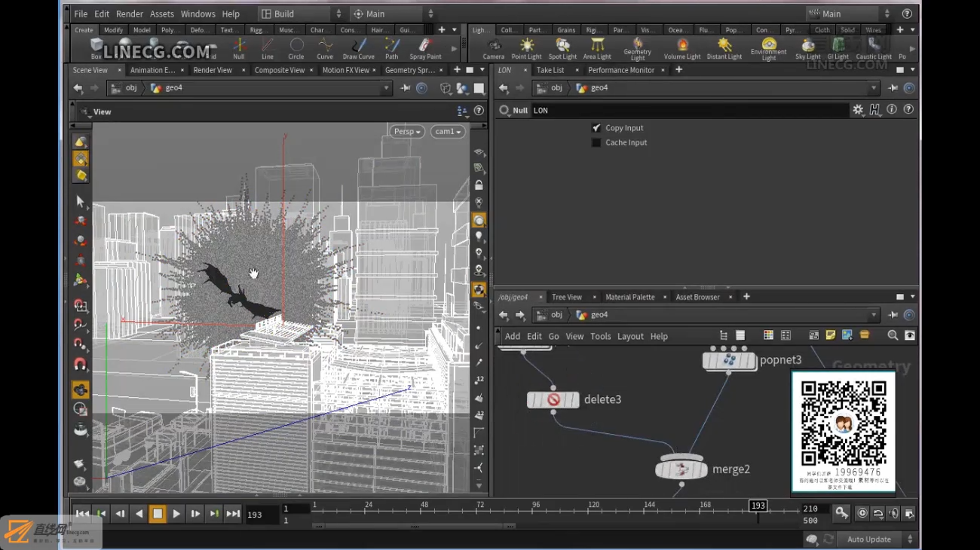980x550 pixels.
Task: Select the Spray Paint shelf tool
Action: click(x=426, y=49)
